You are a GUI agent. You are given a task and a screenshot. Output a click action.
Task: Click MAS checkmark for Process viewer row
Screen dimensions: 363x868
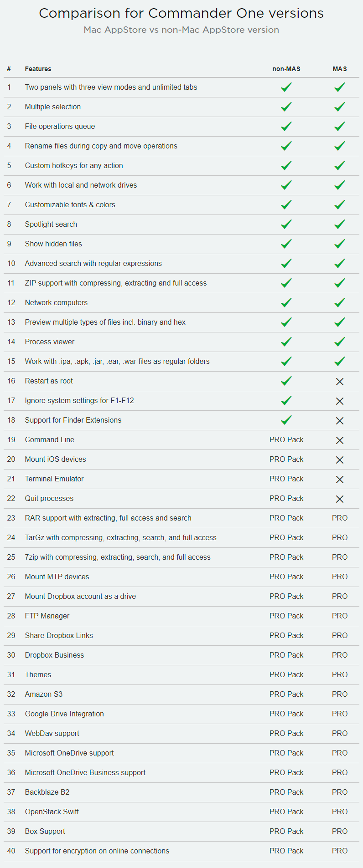point(339,342)
